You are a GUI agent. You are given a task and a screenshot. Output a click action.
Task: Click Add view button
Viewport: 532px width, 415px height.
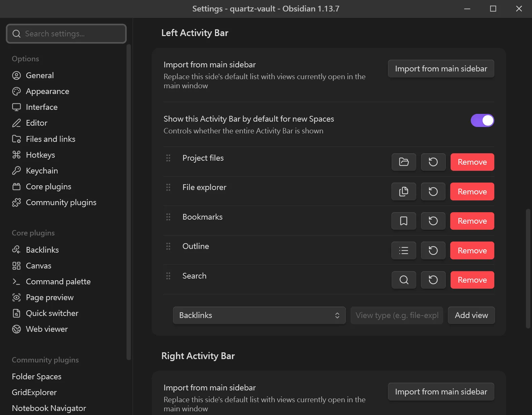pyautogui.click(x=471, y=315)
